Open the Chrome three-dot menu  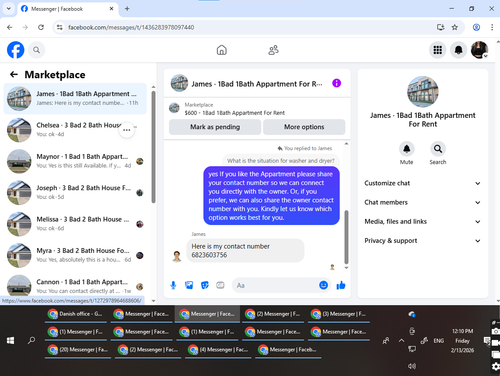pyautogui.click(x=492, y=27)
